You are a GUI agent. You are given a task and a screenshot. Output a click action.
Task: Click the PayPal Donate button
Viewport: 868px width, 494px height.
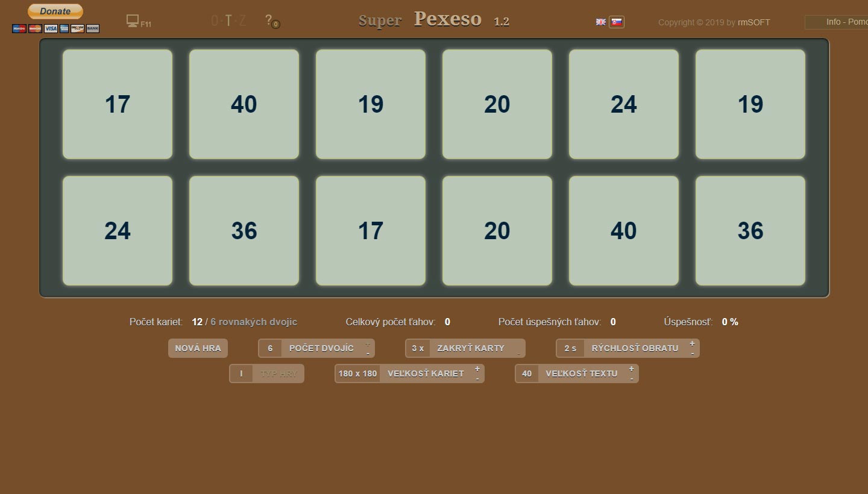55,11
